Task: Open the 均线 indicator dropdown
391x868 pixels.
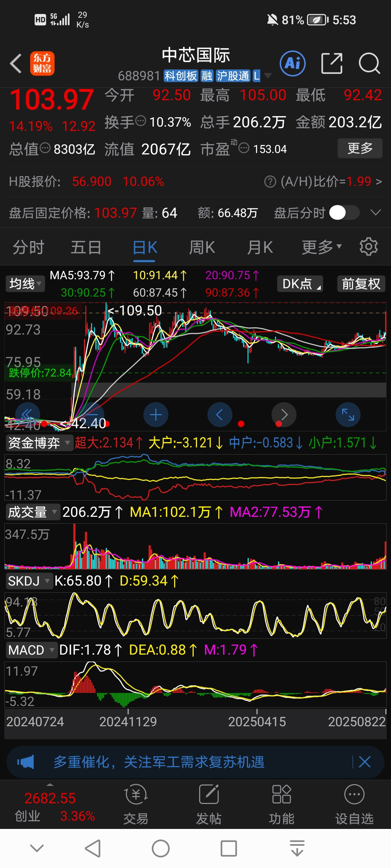Action: click(25, 284)
